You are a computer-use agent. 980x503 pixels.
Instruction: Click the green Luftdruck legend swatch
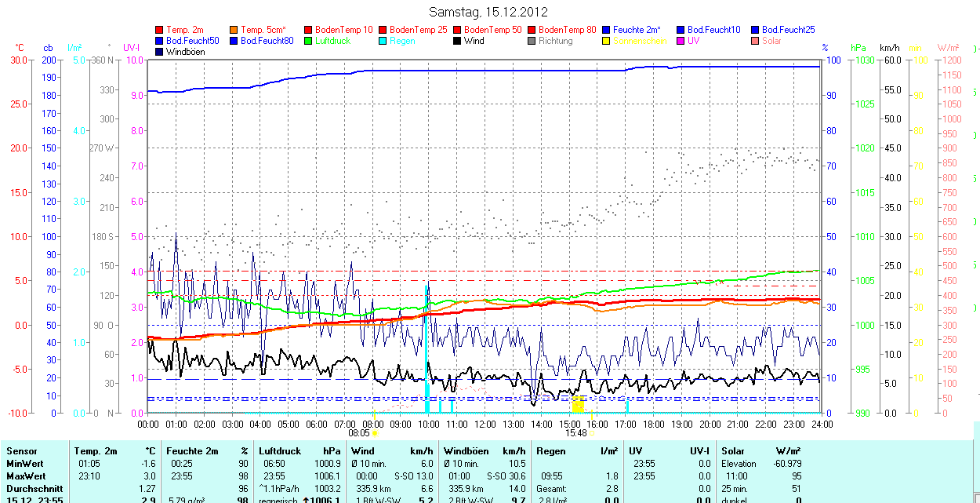click(x=310, y=41)
